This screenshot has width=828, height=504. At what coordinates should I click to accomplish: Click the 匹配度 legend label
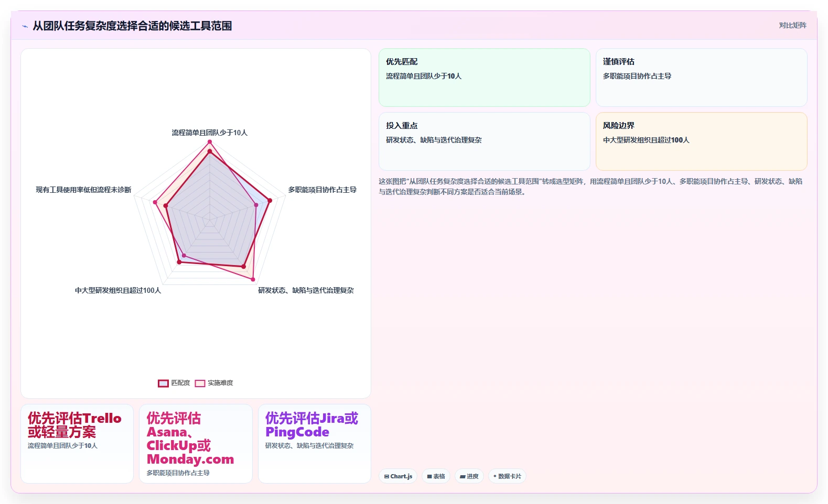[x=180, y=383]
